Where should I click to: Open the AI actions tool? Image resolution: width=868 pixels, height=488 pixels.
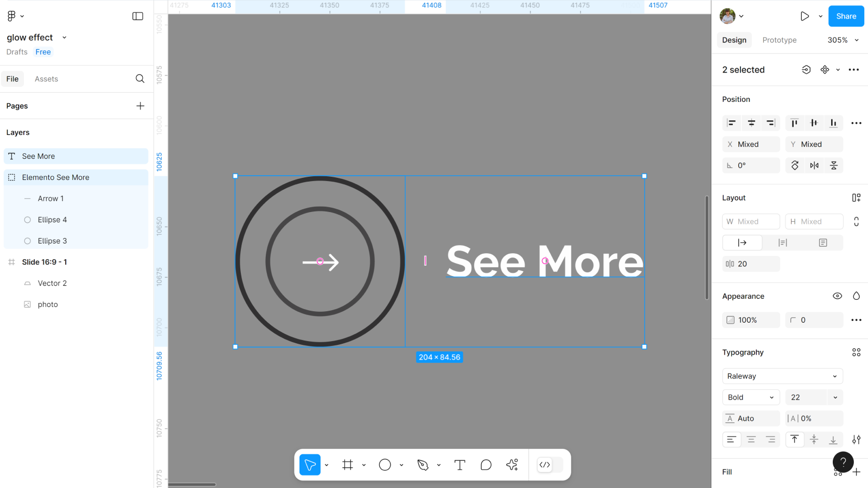click(x=512, y=465)
